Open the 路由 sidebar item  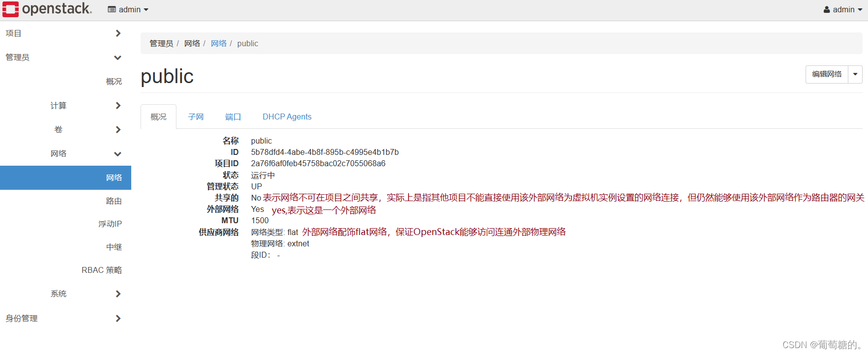114,201
